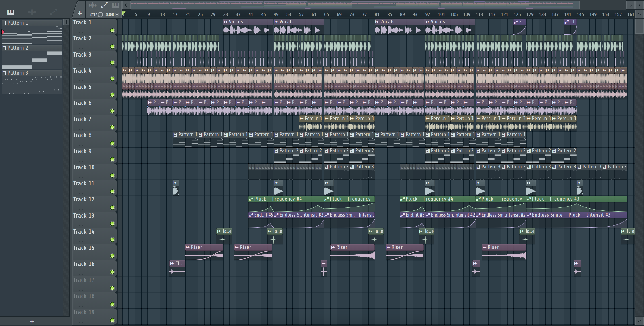Viewport: 644px width, 326px height.
Task: Mute Track 12 with its green LED
Action: click(x=112, y=208)
